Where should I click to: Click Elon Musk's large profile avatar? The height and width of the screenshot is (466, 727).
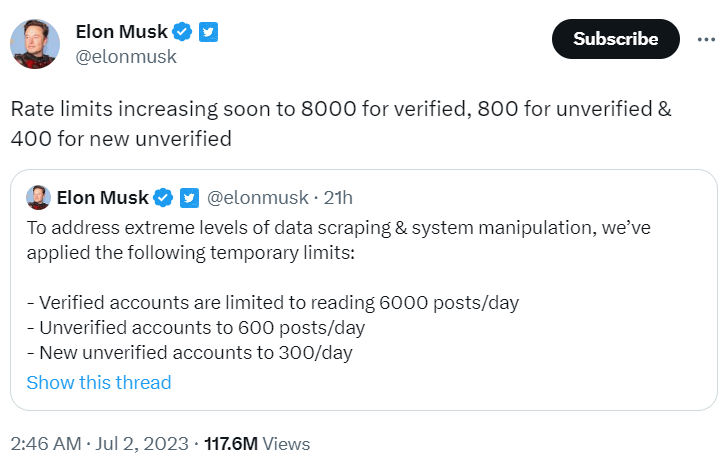pos(35,44)
